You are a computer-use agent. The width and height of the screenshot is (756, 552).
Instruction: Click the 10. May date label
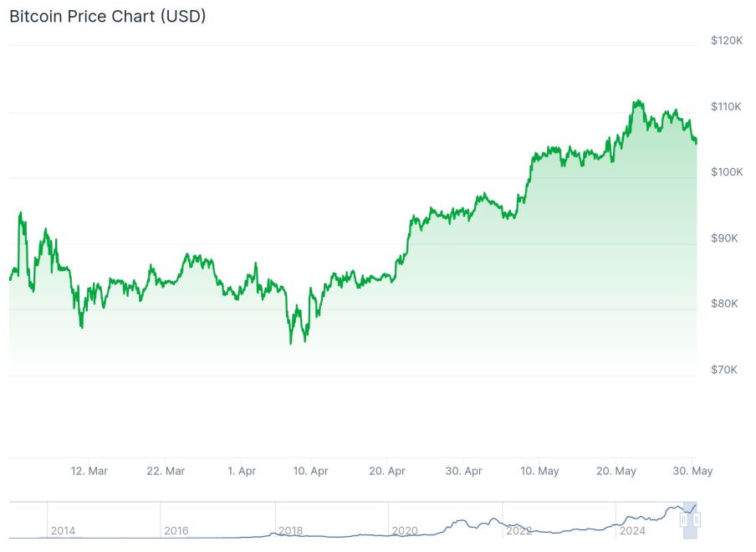(539, 472)
